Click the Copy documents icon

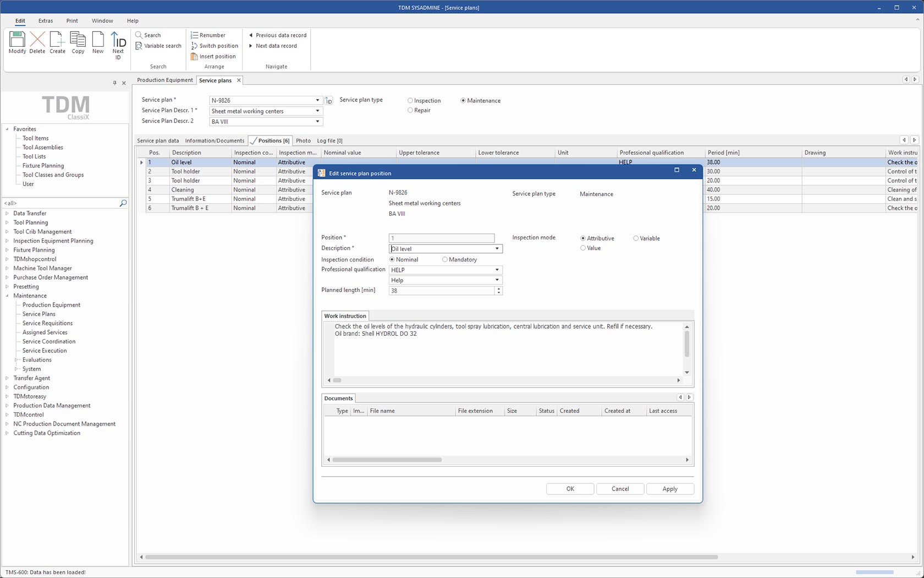78,39
